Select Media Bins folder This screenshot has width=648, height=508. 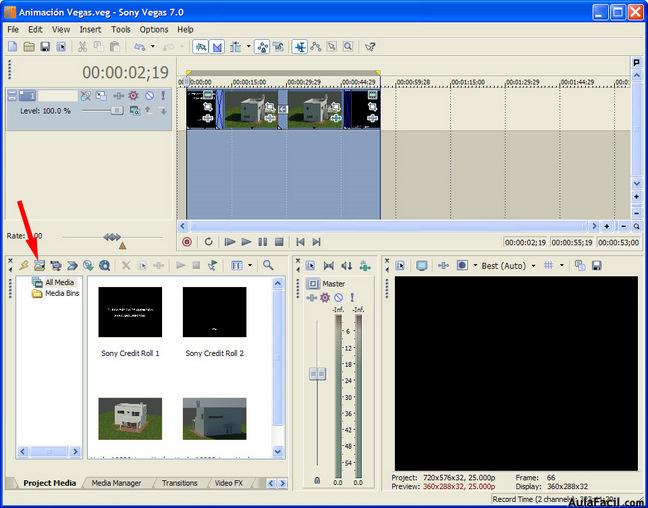[x=62, y=293]
